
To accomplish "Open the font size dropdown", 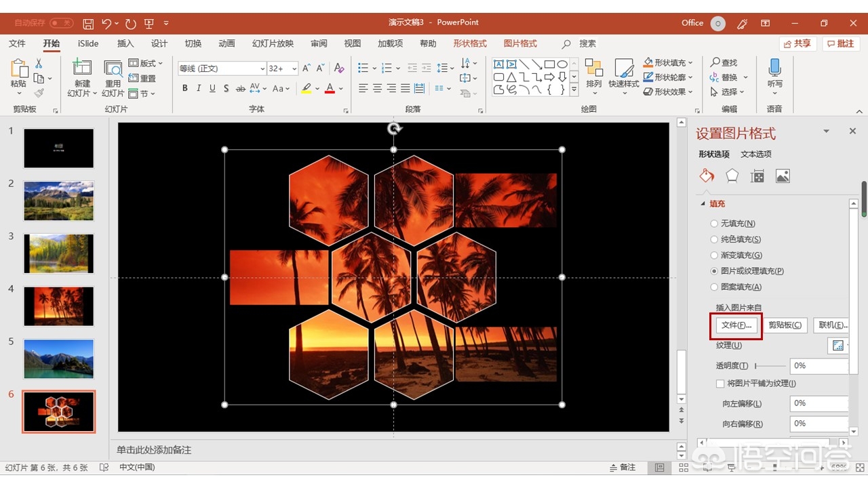I will click(294, 69).
